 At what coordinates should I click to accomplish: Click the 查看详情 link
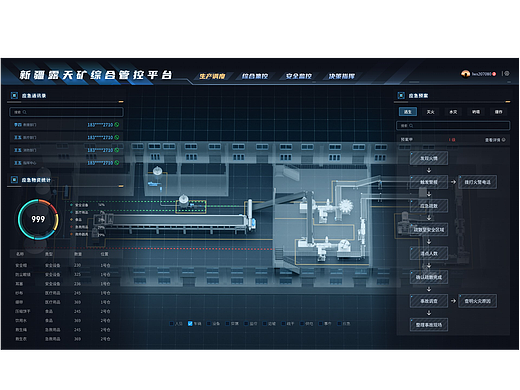coord(493,140)
